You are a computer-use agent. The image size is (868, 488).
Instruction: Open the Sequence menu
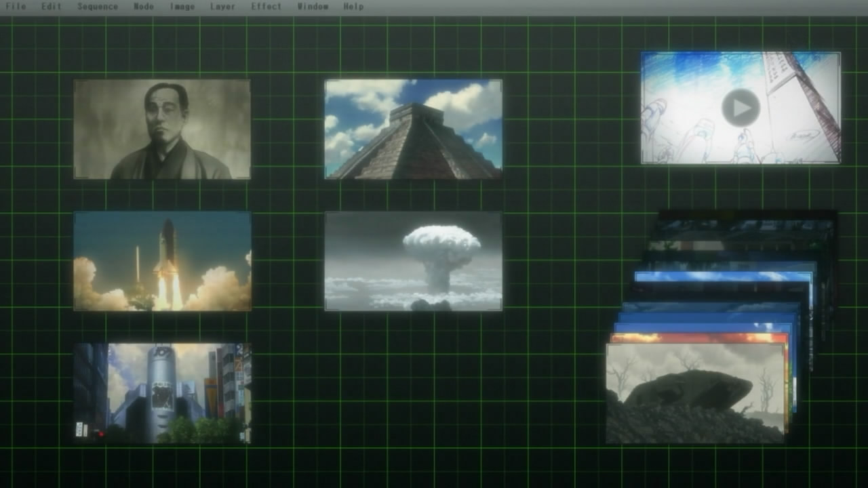98,7
